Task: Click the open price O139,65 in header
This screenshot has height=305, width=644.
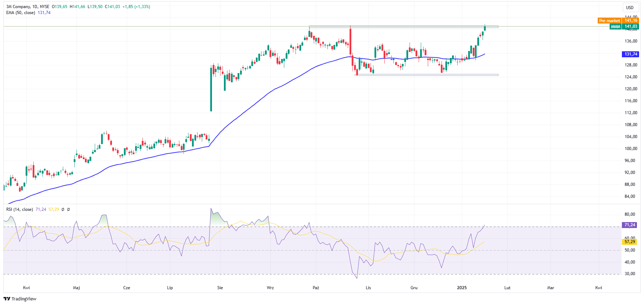Action: [60, 7]
